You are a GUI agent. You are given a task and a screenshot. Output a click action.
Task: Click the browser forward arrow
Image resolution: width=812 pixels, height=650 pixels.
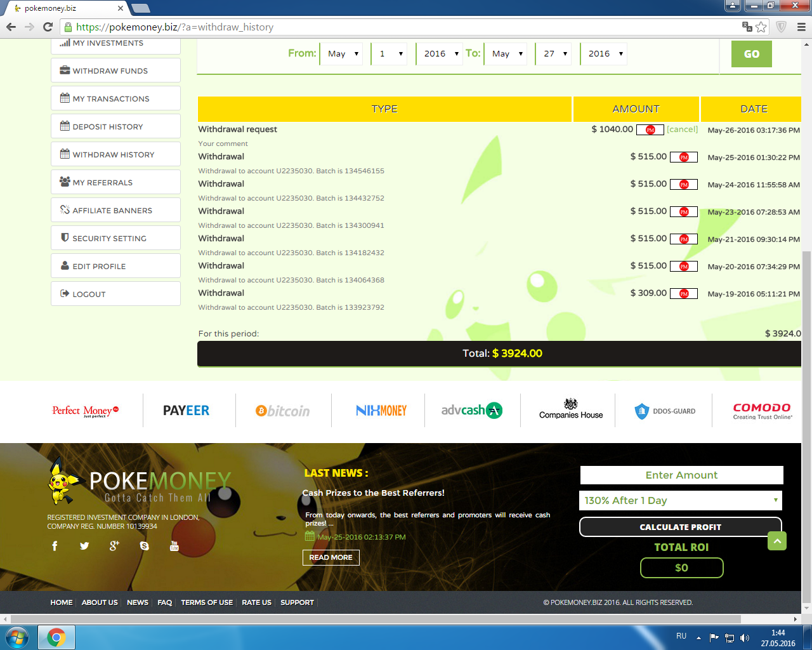29,27
